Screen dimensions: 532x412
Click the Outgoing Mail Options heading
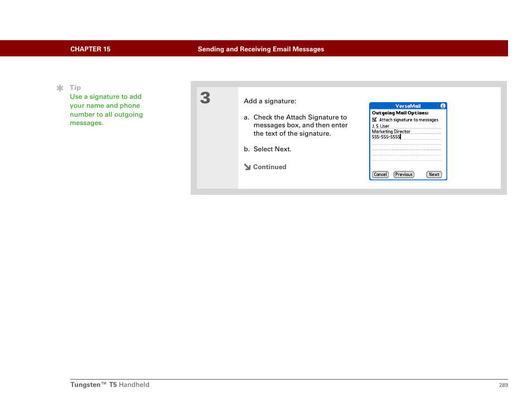click(400, 113)
